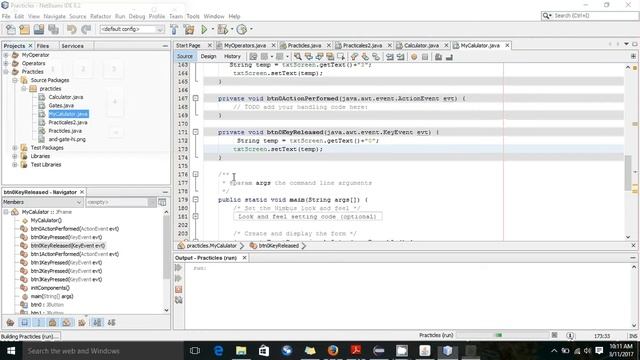
Task: Click the build progress bar in status bar
Action: (502, 335)
